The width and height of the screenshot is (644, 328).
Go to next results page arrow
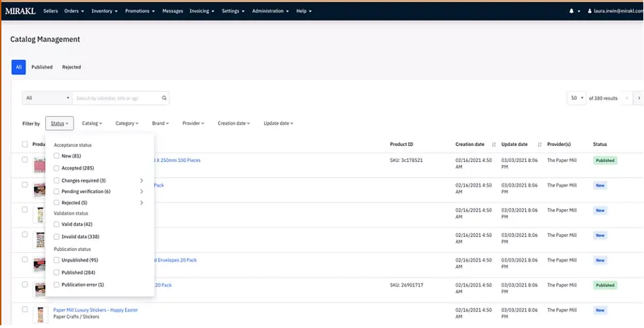click(x=638, y=98)
